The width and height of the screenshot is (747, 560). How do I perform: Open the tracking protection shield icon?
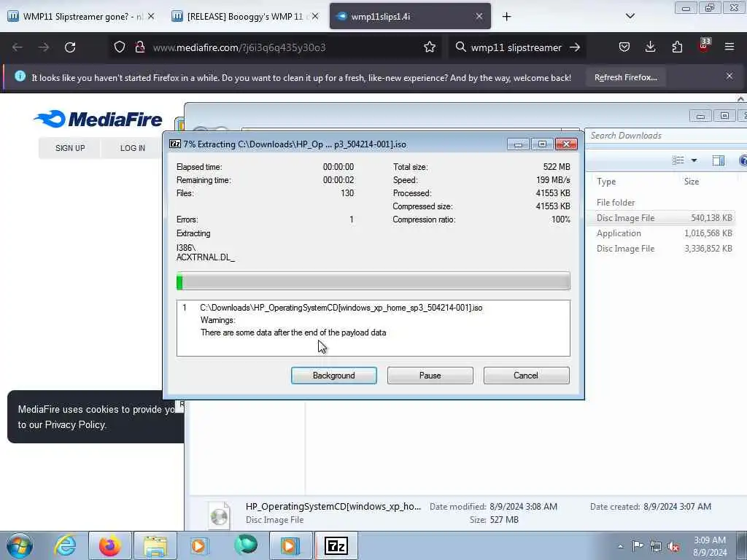(120, 47)
